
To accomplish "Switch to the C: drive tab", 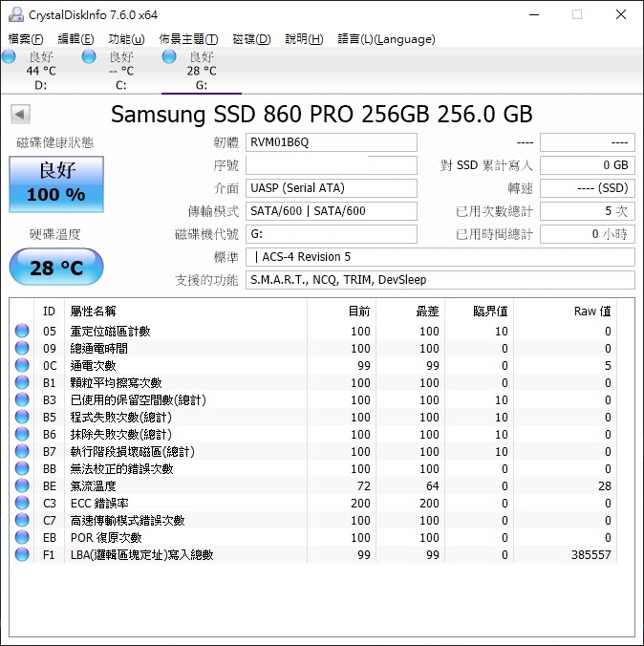I will pos(120,71).
